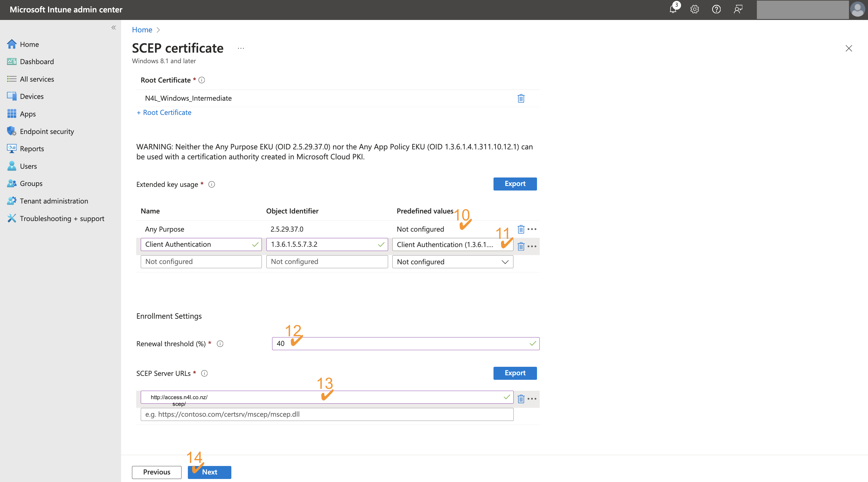Screen dimensions: 868x482
Task: Select Endpoint security in the navigation pane
Action: (x=47, y=131)
